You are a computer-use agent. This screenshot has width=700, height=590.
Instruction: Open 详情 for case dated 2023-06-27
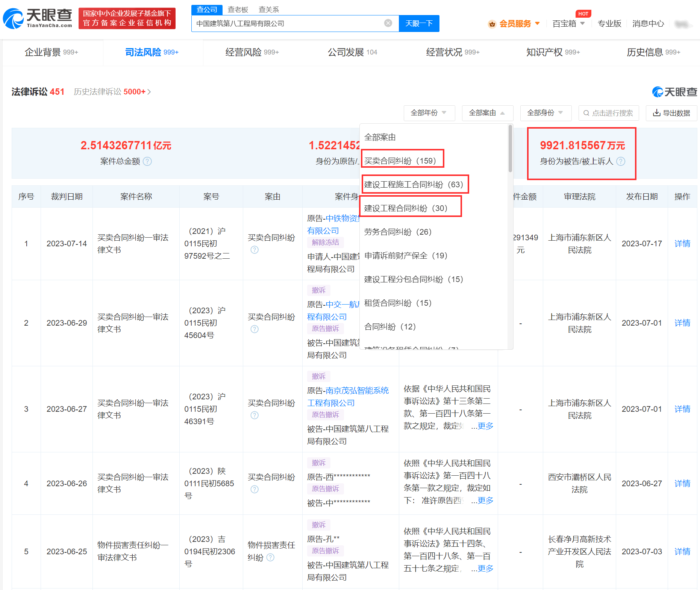point(682,409)
